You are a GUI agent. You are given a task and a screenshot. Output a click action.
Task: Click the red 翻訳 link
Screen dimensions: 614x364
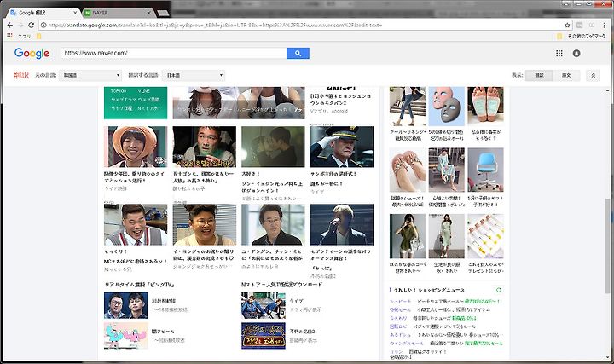pos(21,75)
